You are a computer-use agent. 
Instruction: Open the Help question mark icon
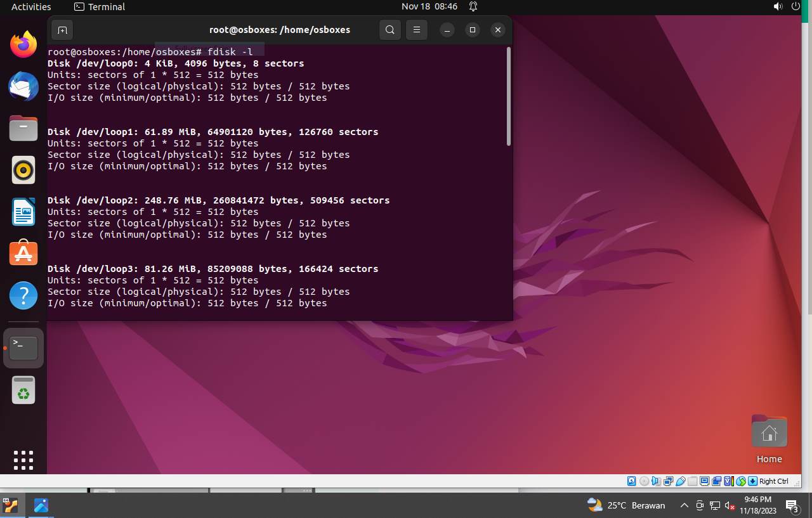(x=23, y=295)
